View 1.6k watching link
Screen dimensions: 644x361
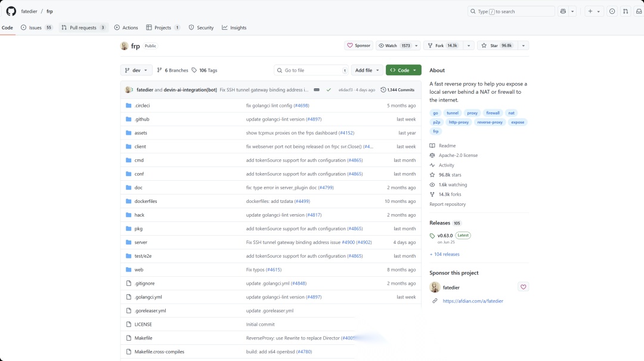453,184
